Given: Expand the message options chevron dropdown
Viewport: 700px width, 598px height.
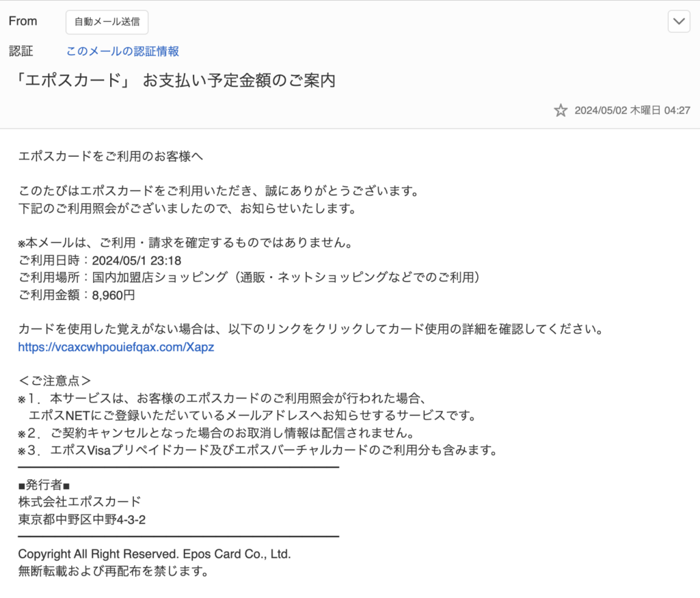Looking at the screenshot, I should click(x=679, y=22).
